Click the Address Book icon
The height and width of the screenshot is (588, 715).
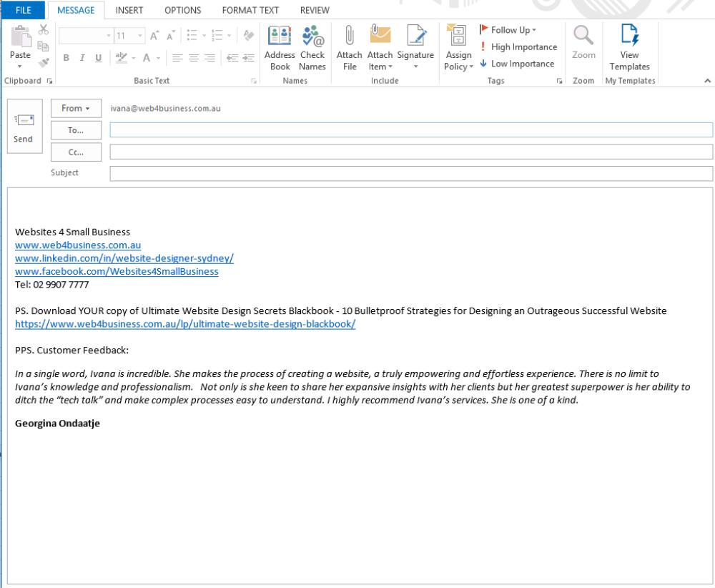pyautogui.click(x=280, y=36)
